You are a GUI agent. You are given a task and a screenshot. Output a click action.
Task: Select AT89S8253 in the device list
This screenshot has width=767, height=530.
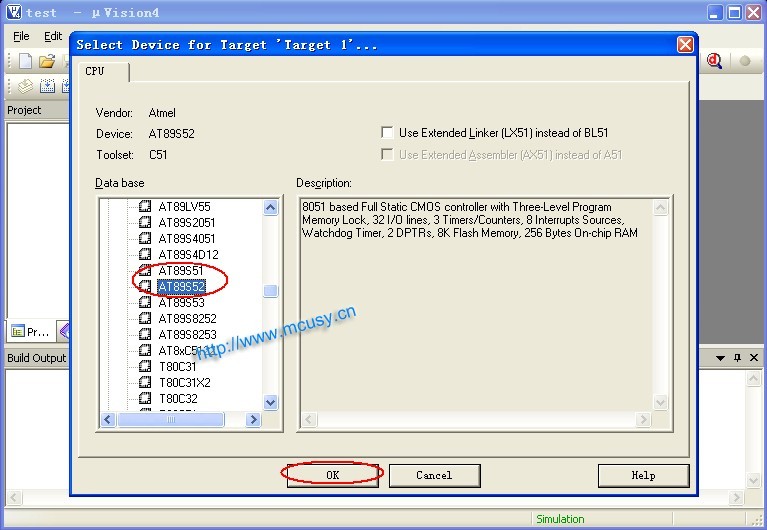187,335
